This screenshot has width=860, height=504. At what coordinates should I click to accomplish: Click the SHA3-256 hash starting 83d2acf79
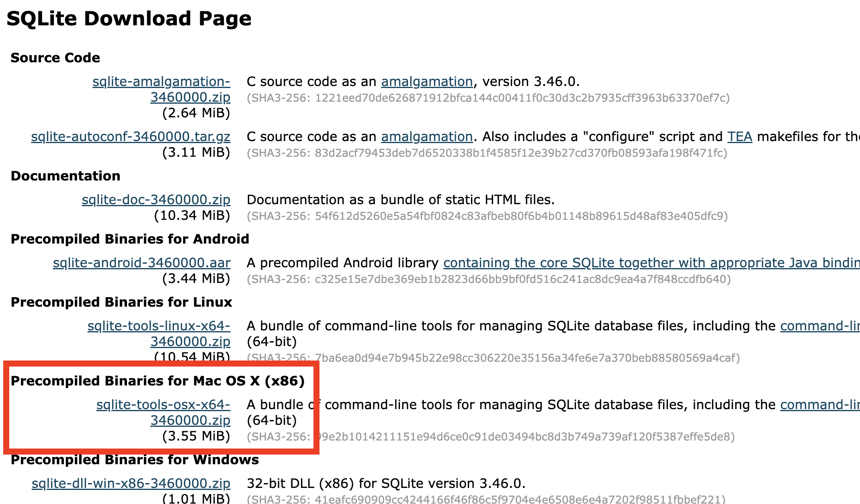click(487, 153)
